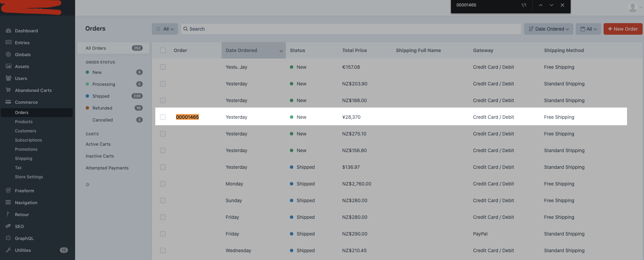
Task: Click the settings gear below Attempted Payments
Action: [87, 184]
